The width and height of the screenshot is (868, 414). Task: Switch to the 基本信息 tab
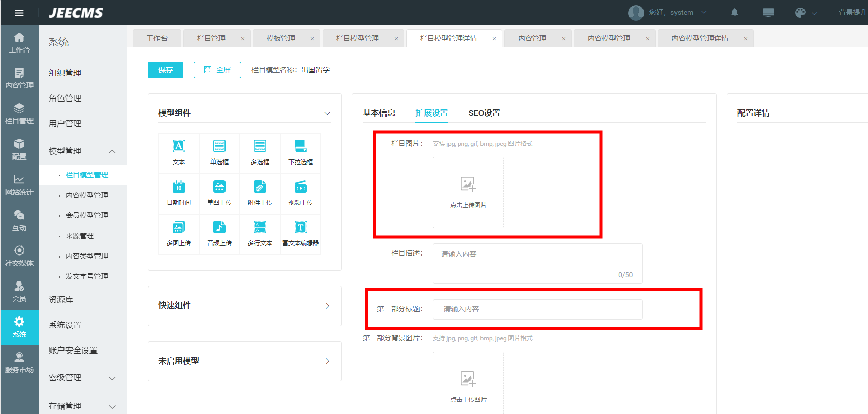379,113
